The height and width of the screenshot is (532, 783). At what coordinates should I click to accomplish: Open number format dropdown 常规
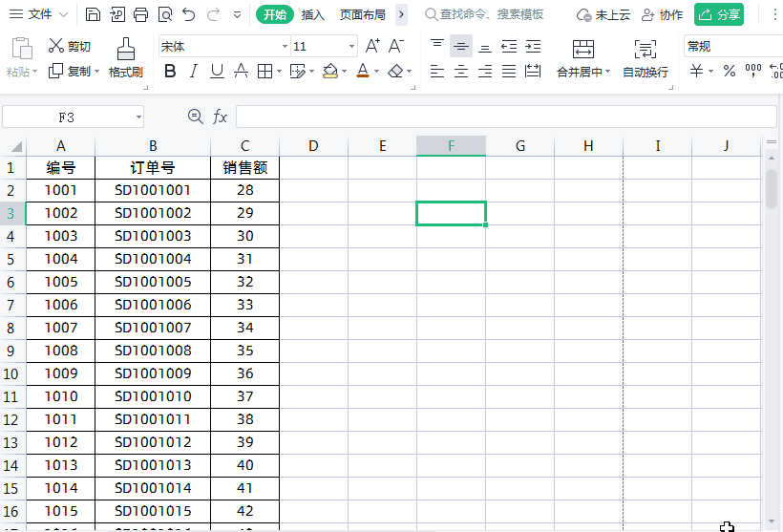point(733,47)
